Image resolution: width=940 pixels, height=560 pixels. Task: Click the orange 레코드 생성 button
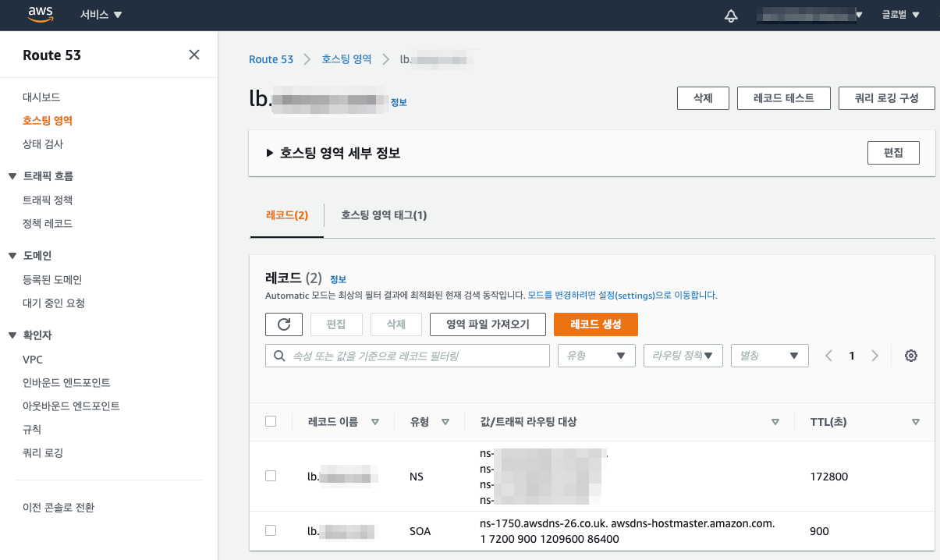(x=596, y=324)
